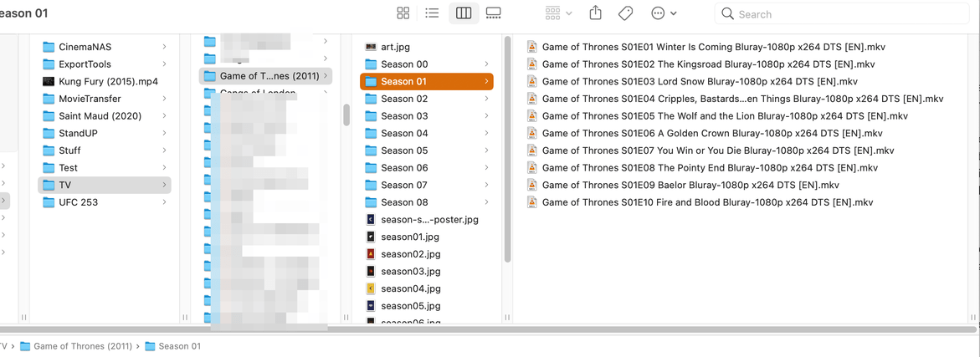Select season01.jpg image file
The image size is (980, 357).
click(x=427, y=237)
